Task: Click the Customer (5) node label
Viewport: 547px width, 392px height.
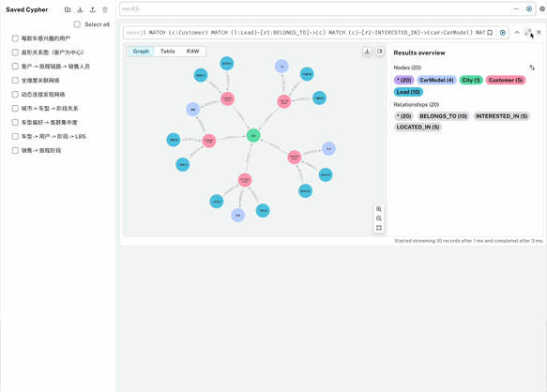Action: click(x=506, y=81)
